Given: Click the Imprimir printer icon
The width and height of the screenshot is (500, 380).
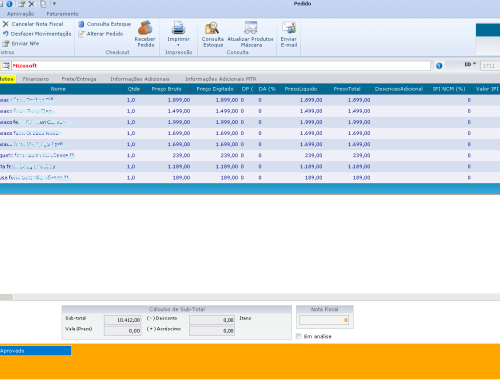Looking at the screenshot, I should (178, 28).
